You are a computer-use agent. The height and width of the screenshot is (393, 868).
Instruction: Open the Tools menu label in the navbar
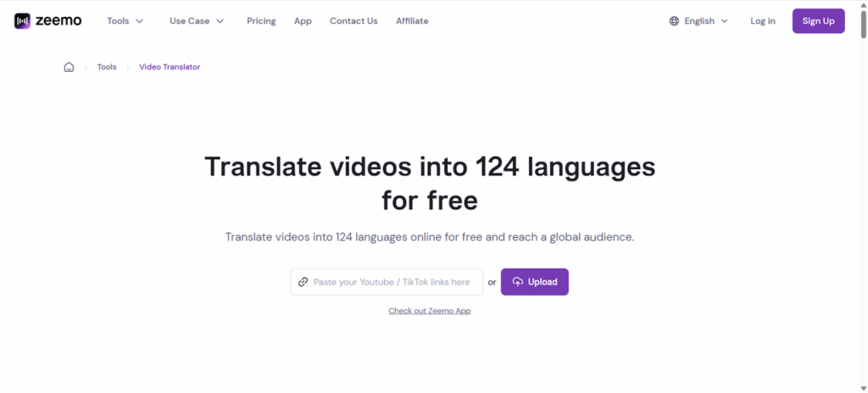pos(118,21)
